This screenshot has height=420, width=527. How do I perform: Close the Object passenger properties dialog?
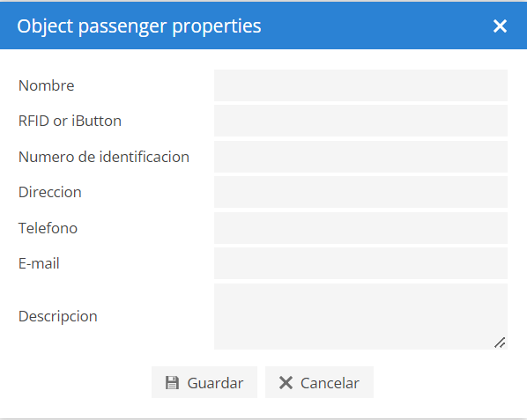click(500, 26)
